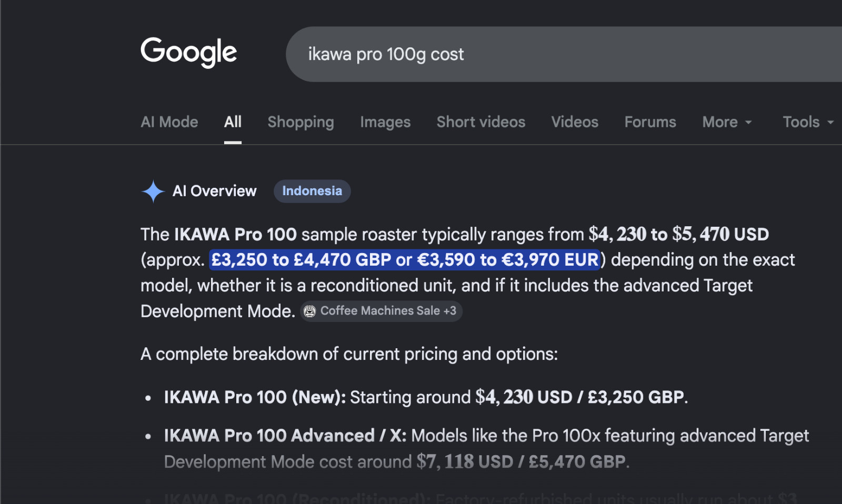Viewport: 842px width, 504px height.
Task: Click the Coffee Machines Sale source icon
Action: coord(310,311)
